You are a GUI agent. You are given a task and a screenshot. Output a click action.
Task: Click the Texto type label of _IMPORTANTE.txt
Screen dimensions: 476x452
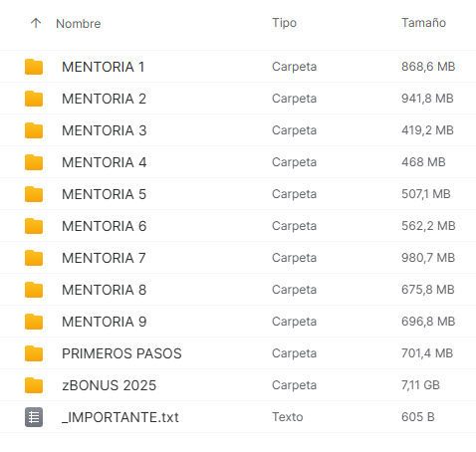[x=288, y=417]
